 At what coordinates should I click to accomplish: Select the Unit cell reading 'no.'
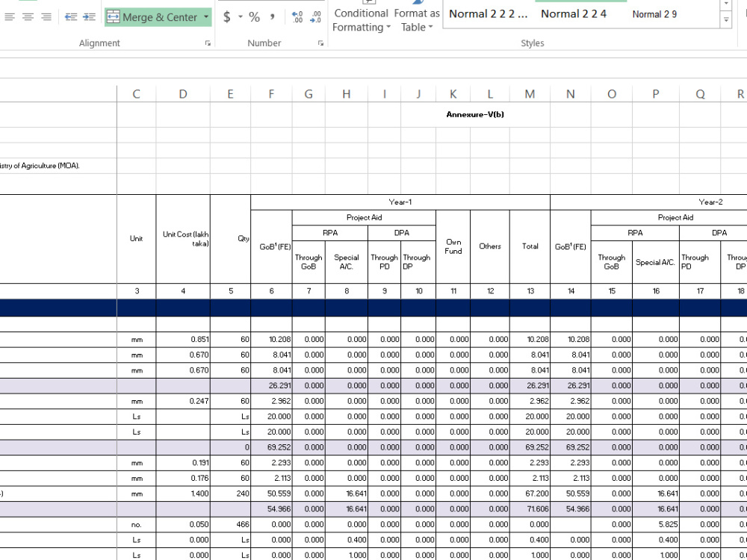pyautogui.click(x=136, y=524)
